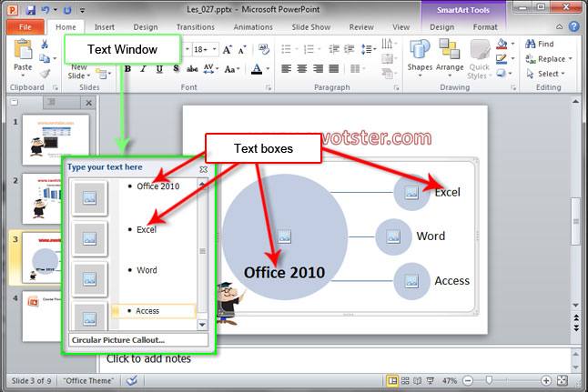Open Shape Fill paint bucket color

502,44
